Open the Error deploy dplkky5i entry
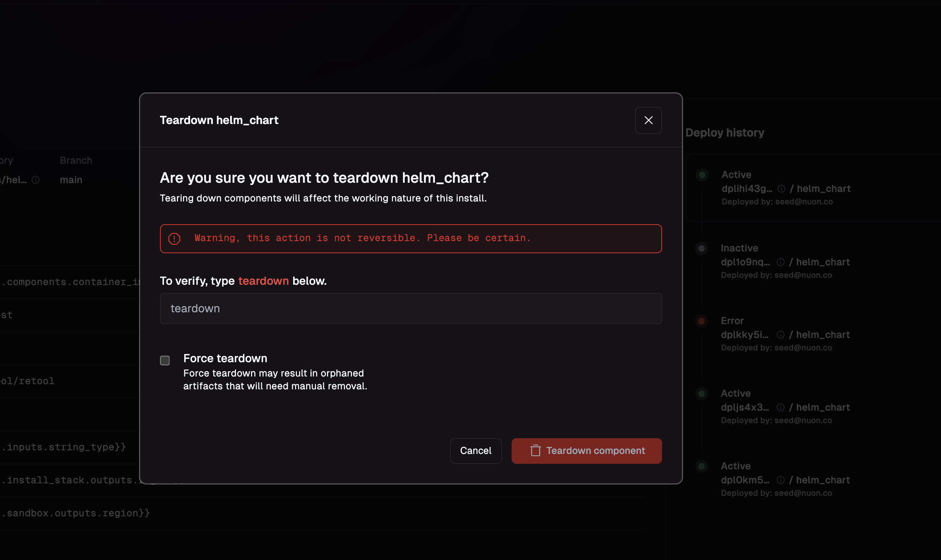 pos(744,334)
